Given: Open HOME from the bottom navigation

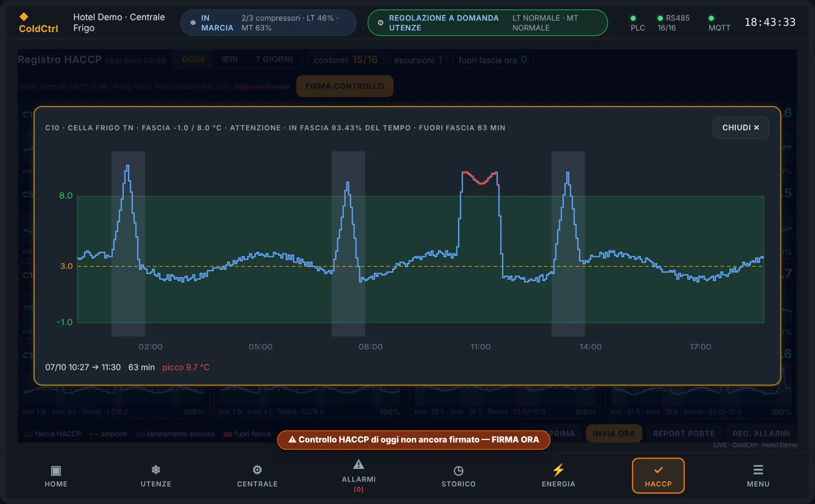Looking at the screenshot, I should [56, 476].
